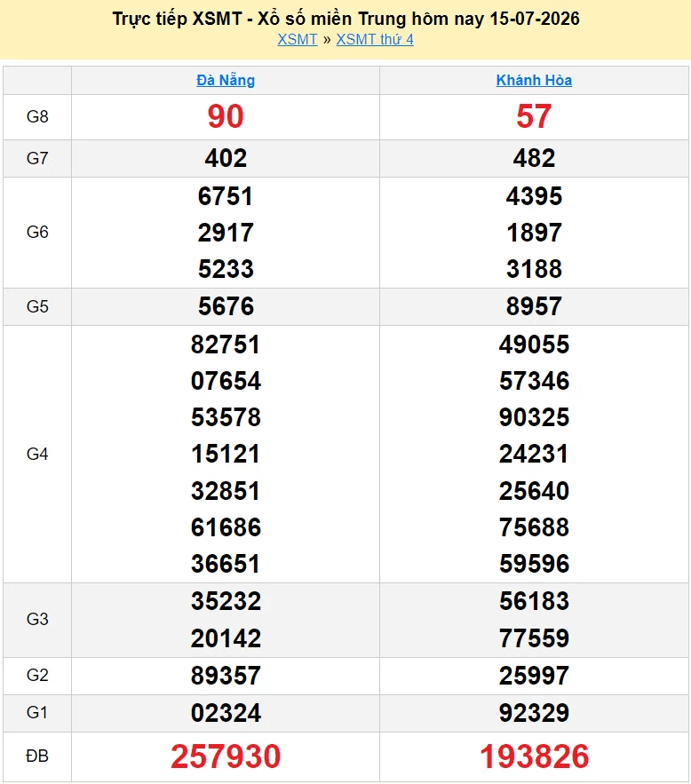Select Khánh Hòa G7 result 482
The height and width of the screenshot is (784, 691).
[x=534, y=159]
